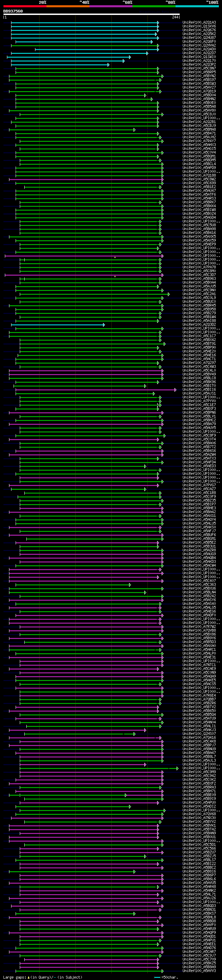This screenshot has width=222, height=980.
Task: Select label UniRef100_A5BUC0
Action: click(199, 302)
